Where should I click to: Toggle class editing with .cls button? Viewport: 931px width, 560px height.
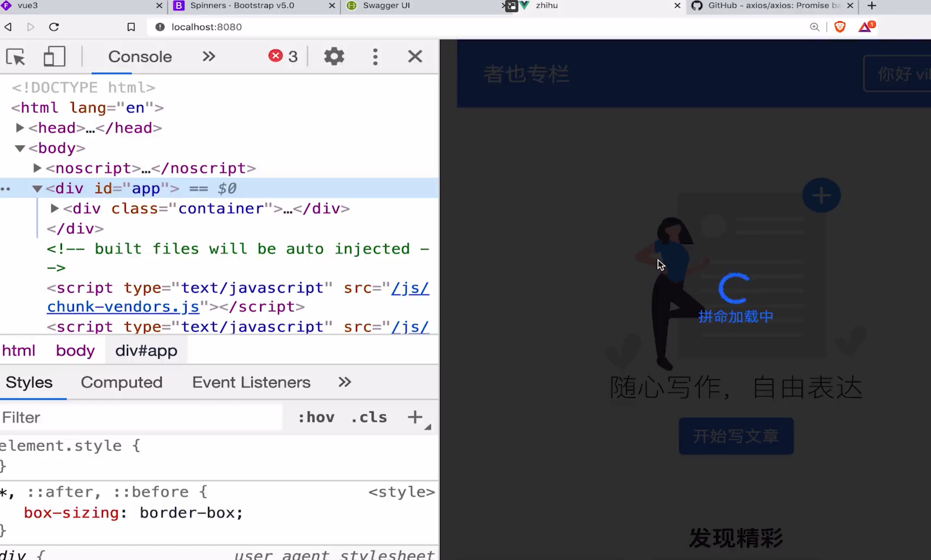click(369, 417)
